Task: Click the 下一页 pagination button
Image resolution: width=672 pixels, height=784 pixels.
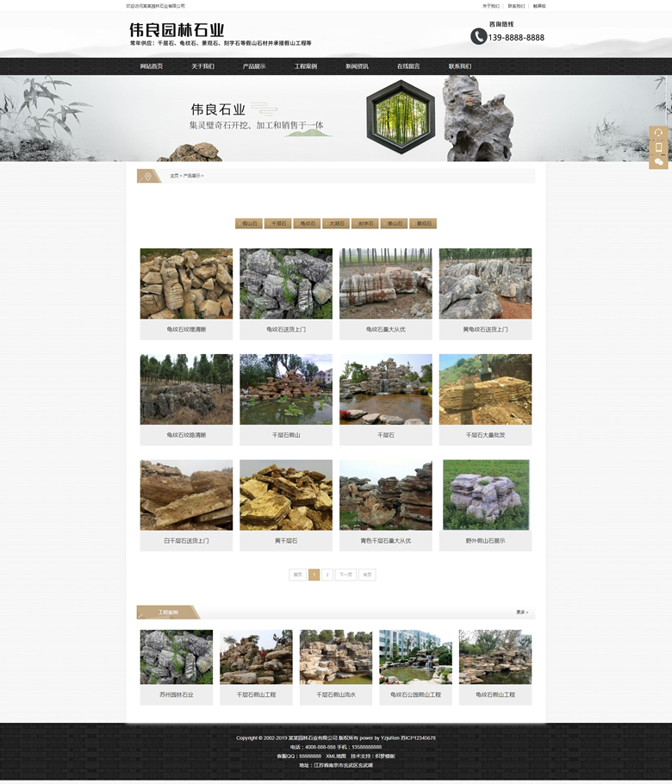Action: click(x=345, y=575)
